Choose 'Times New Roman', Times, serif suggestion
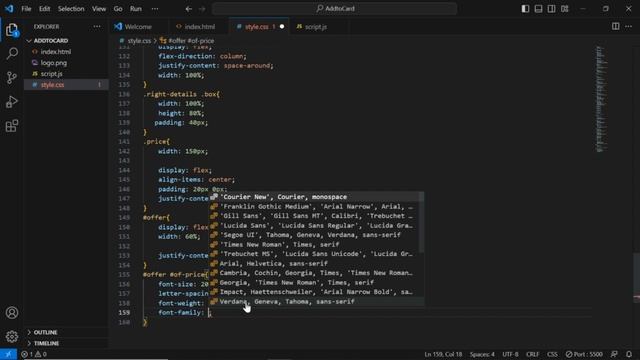640x360 pixels. [x=317, y=244]
